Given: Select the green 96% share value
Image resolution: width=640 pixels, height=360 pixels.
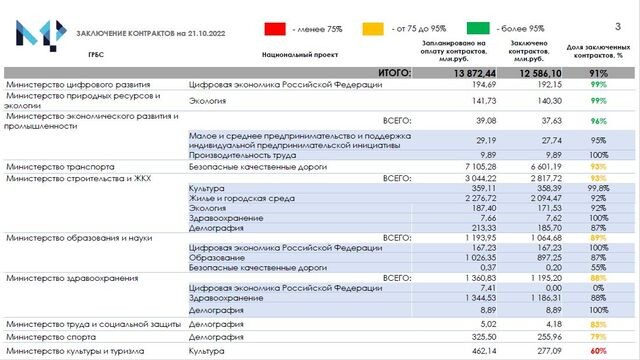Looking at the screenshot, I should click(598, 121).
